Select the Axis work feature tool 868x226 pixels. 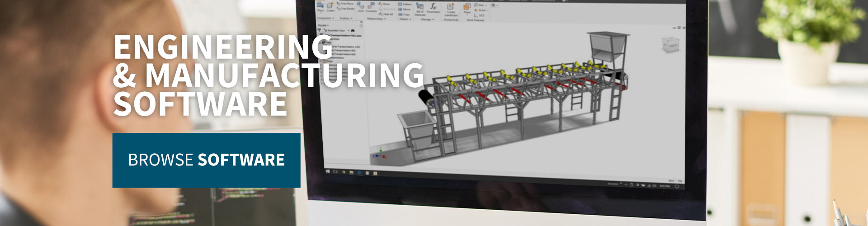click(480, 5)
